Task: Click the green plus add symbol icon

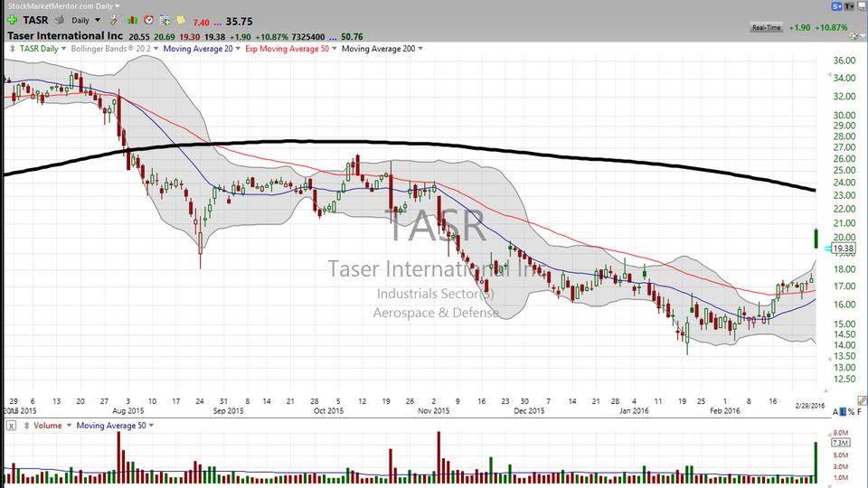Action: pyautogui.click(x=12, y=20)
